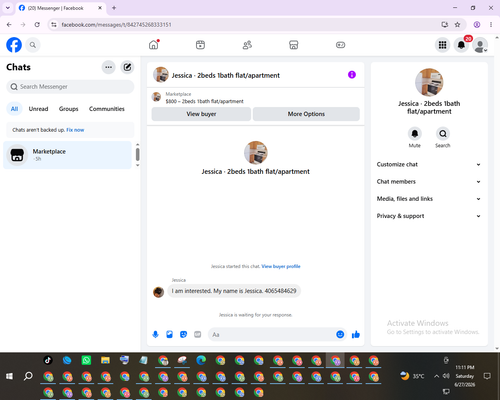Click the facebook.com address bar
This screenshot has width=500, height=400.
pos(117,25)
